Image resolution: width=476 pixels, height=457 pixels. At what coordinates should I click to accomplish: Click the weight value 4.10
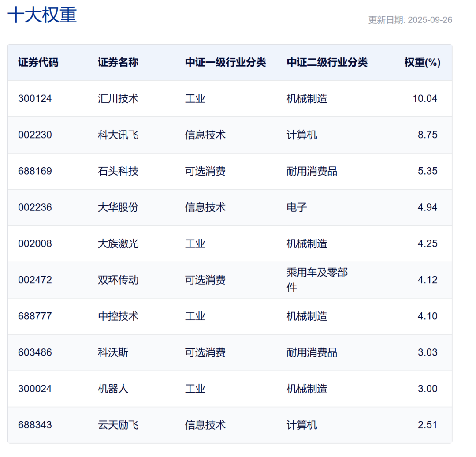tap(428, 316)
